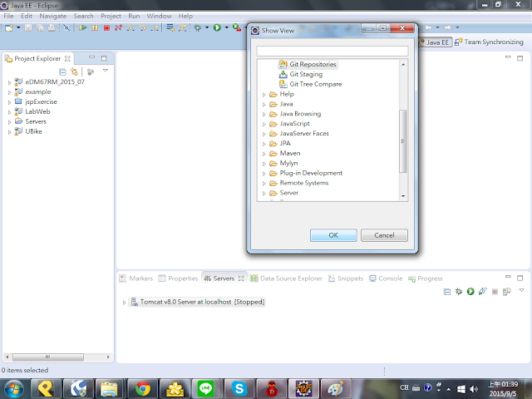Click the Run Last Tool icon with red toolbox
Viewport: 532px width, 399px height.
[x=237, y=27]
